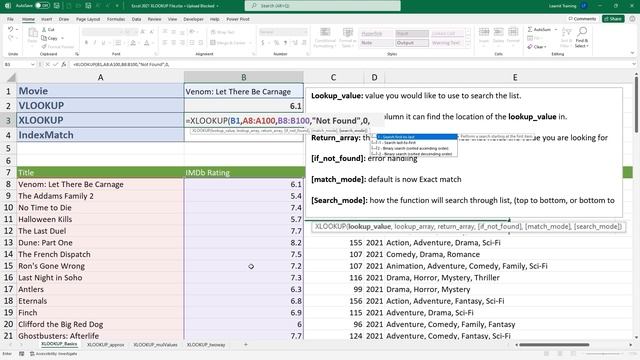Expand the cell styles gallery
Screen dimensions: 640x360
[x=468, y=44]
